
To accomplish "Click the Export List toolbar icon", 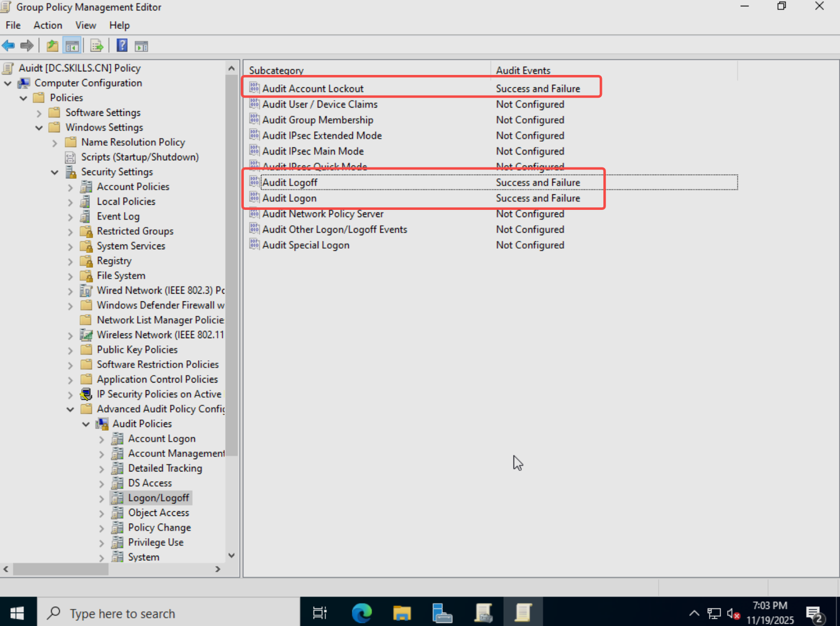I will (x=97, y=45).
